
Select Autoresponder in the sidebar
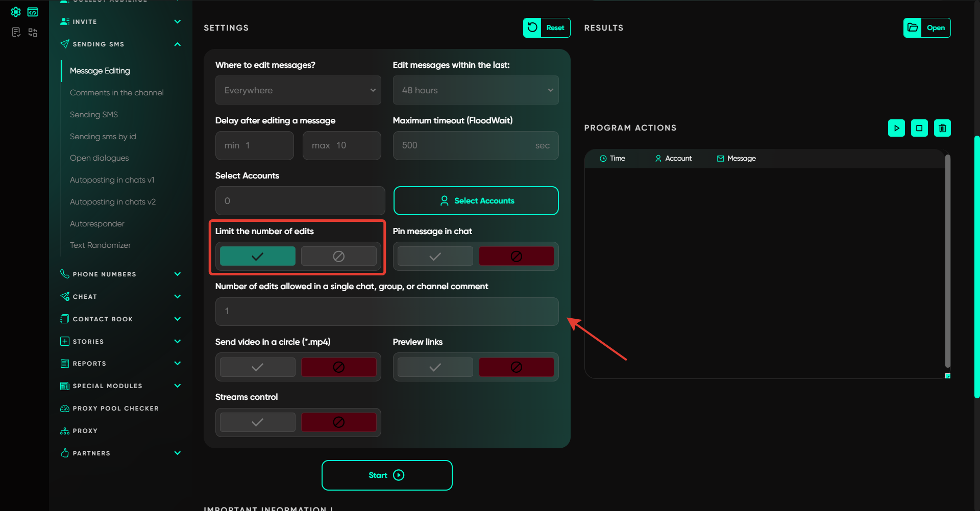pos(97,224)
